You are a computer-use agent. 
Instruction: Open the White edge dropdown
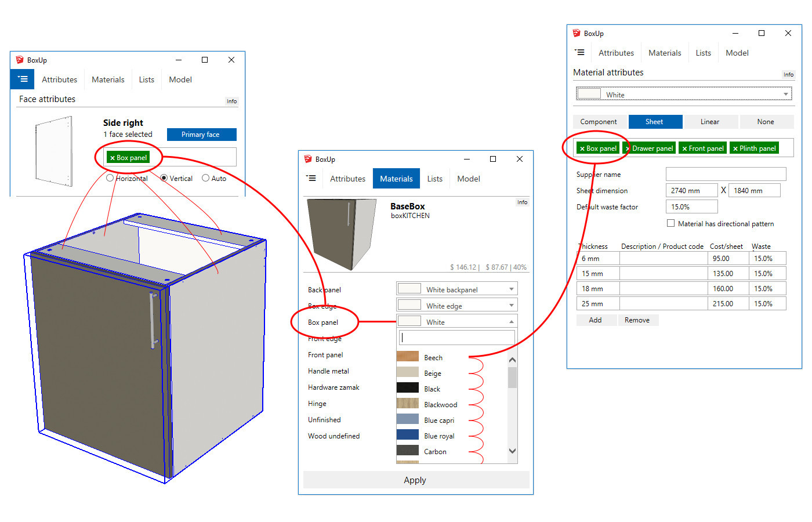[x=511, y=304]
